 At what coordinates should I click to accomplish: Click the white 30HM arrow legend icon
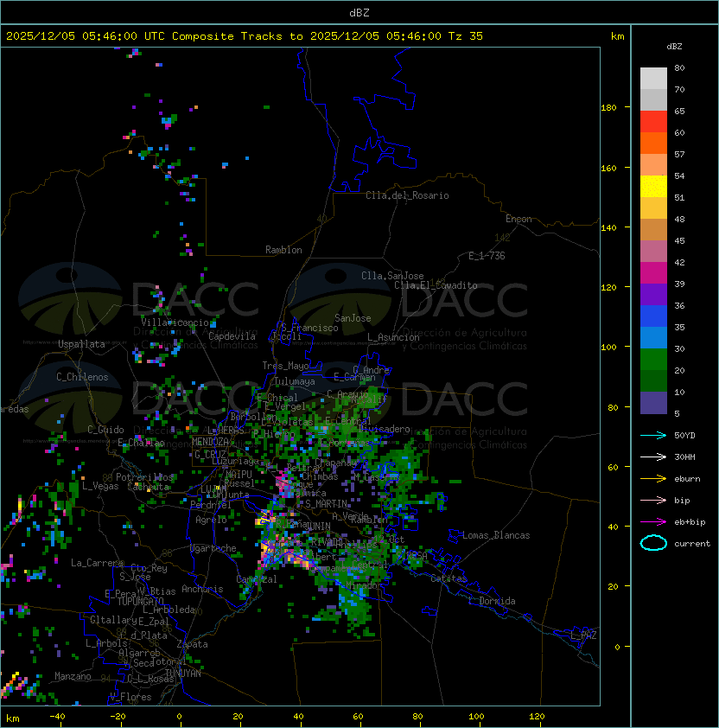coord(653,457)
